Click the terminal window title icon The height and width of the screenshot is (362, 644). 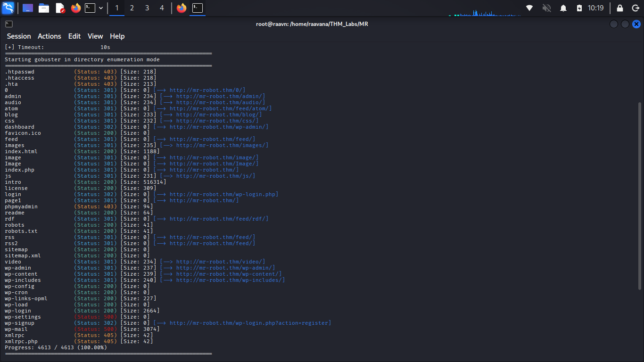click(x=9, y=24)
